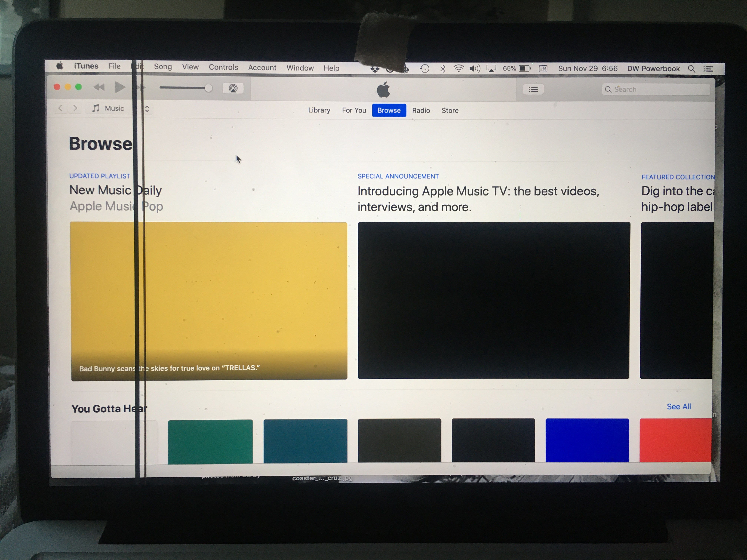Open the Featured Collection dark card
The height and width of the screenshot is (560, 747).
coord(677,300)
